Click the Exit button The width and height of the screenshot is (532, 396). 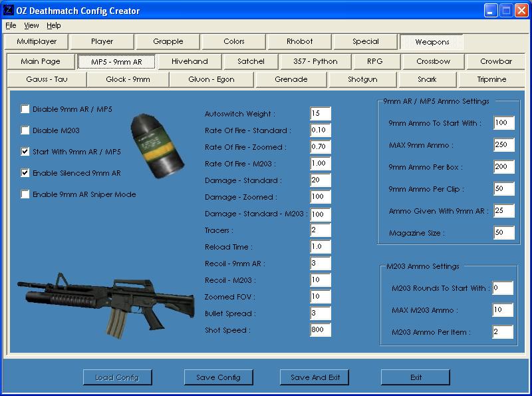[x=416, y=377]
